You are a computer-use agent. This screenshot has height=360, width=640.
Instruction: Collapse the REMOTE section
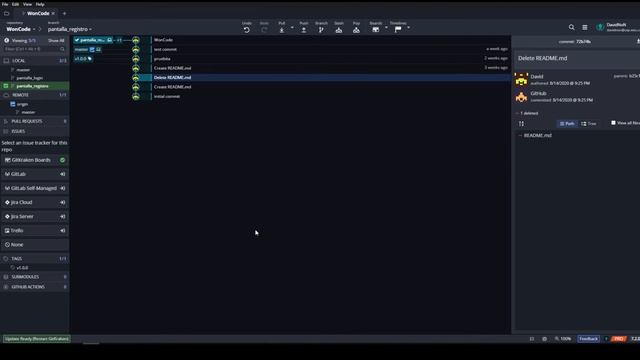tap(35, 95)
